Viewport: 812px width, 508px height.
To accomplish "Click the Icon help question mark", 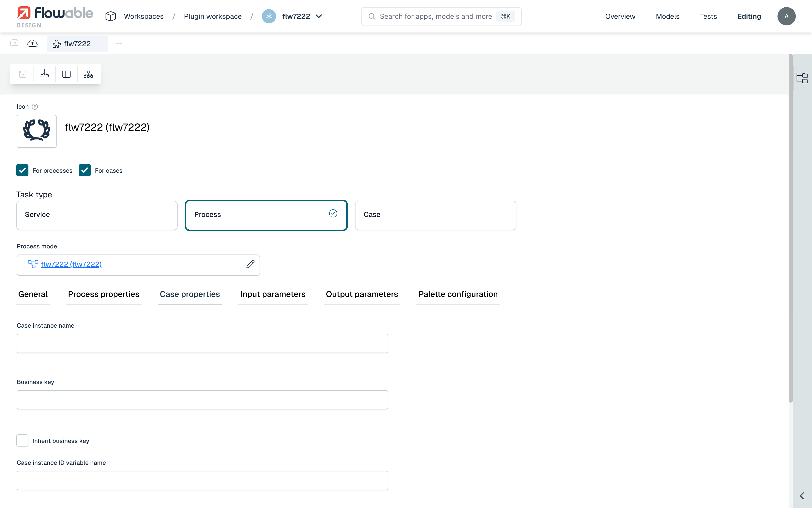I will point(35,106).
